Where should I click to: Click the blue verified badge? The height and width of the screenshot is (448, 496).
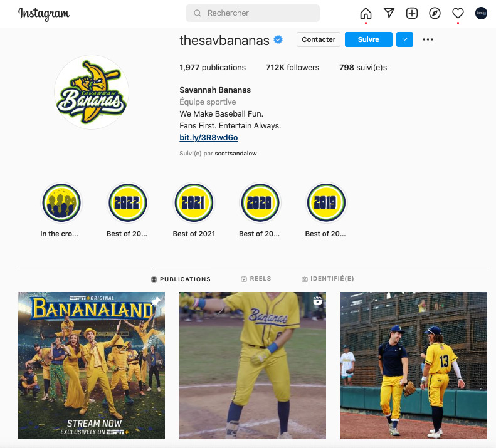point(278,39)
